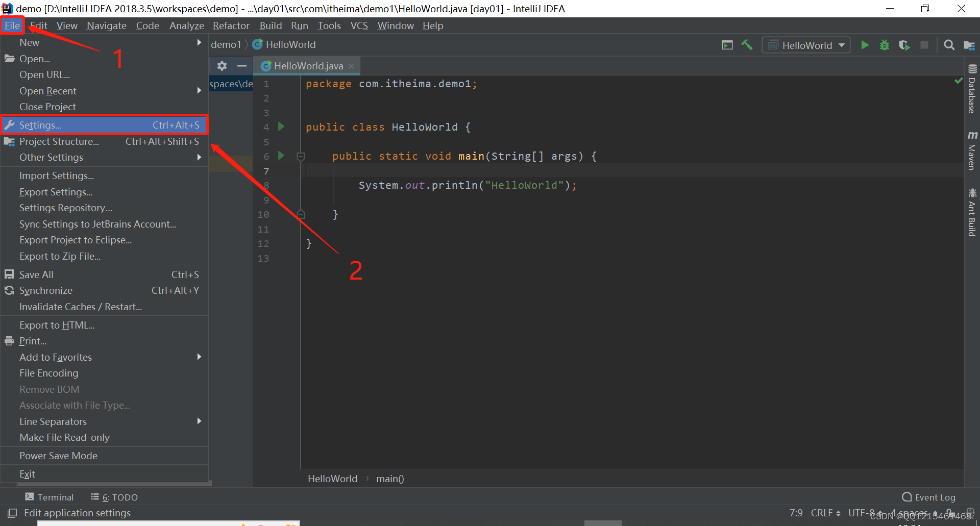Screen dimensions: 980x526
Task: Click Exit in File menu
Action: pos(104,474)
